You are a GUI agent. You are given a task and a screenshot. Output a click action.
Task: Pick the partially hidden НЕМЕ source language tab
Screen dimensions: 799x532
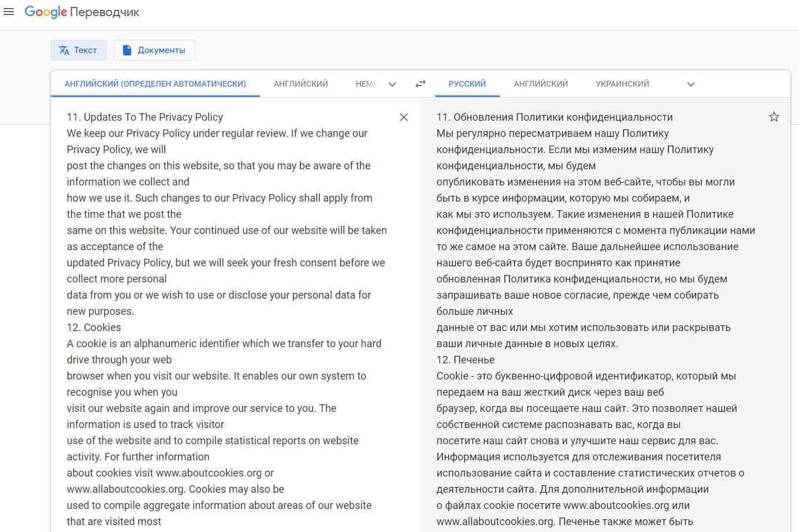366,84
